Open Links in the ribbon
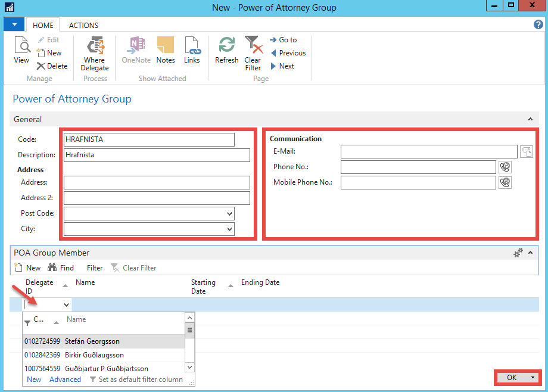This screenshot has width=548, height=392. pos(192,46)
